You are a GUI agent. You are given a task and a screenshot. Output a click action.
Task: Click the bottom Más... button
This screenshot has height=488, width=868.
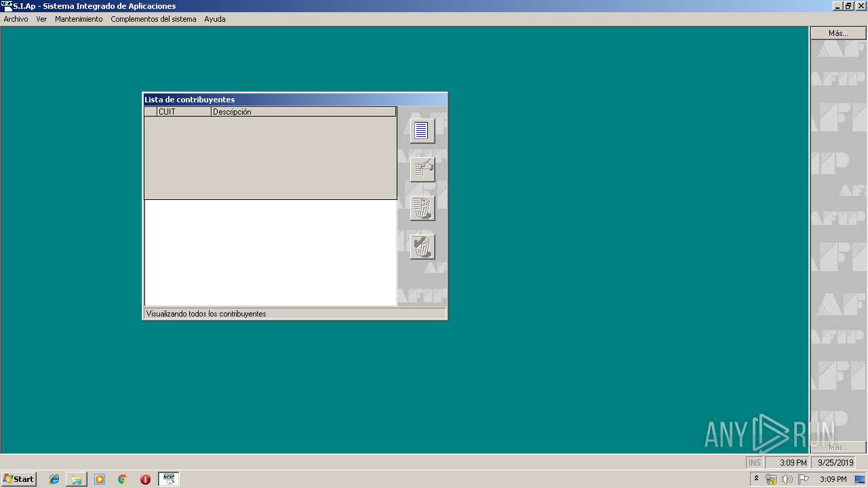click(838, 447)
